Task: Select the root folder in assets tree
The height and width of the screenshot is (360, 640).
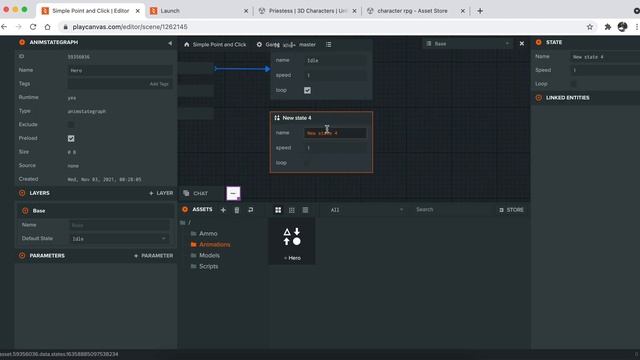Action: pyautogui.click(x=186, y=222)
